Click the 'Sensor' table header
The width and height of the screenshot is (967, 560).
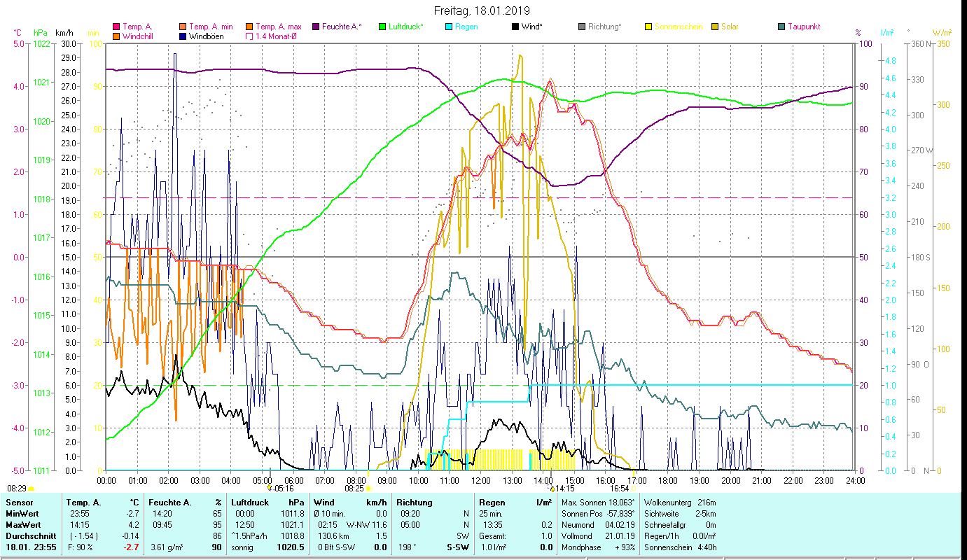point(18,503)
